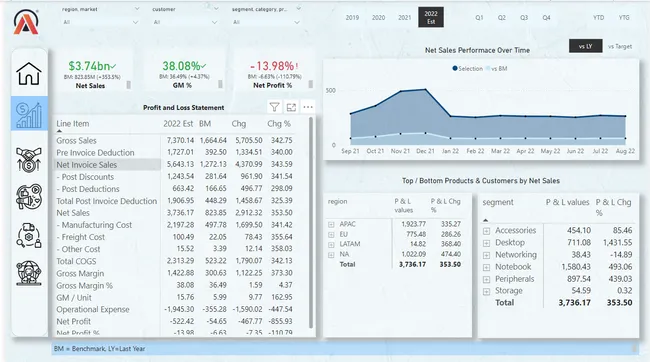The image size is (650, 362).
Task: Filter to quarter Q4
Action: [x=546, y=17]
